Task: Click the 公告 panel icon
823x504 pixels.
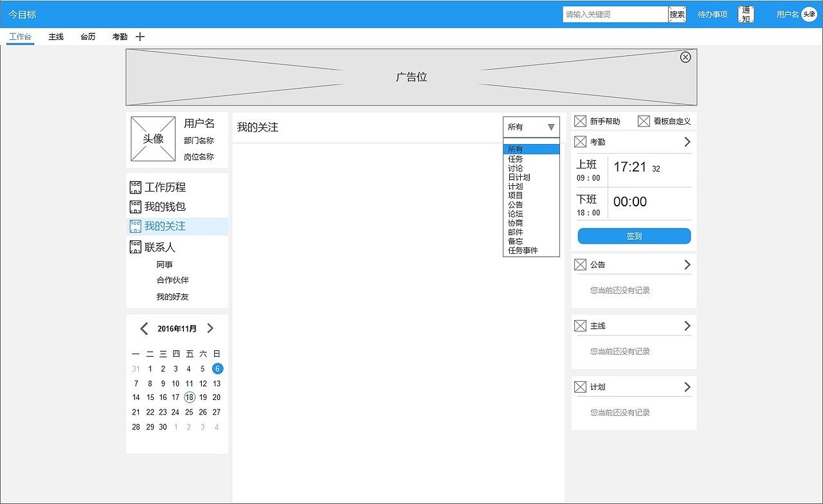Action: click(580, 264)
